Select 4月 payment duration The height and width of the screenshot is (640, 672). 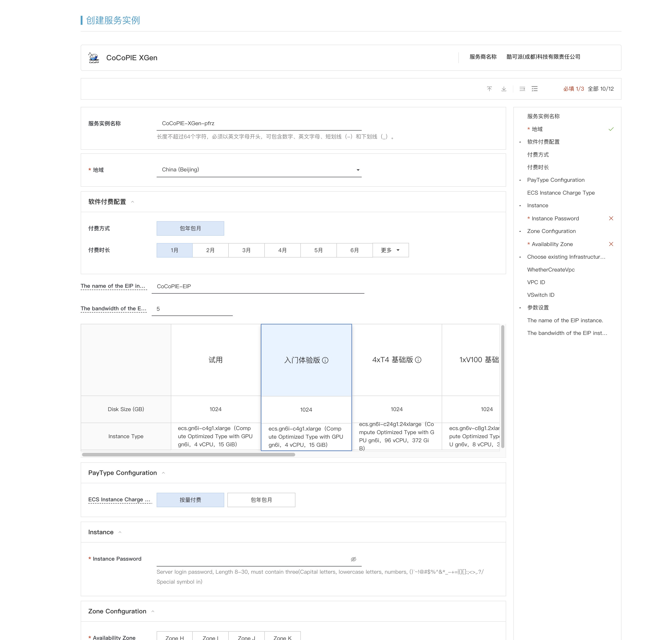tap(283, 250)
